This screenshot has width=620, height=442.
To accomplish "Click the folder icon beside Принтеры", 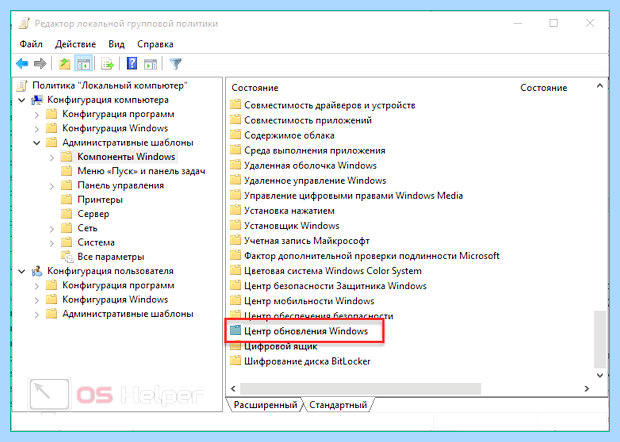I will pyautogui.click(x=66, y=199).
